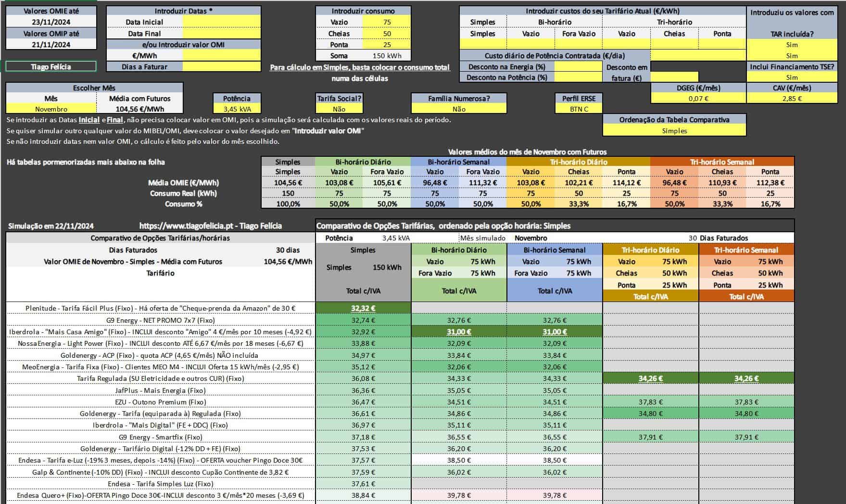Open the tiagofelicia.pt website link

point(210,226)
